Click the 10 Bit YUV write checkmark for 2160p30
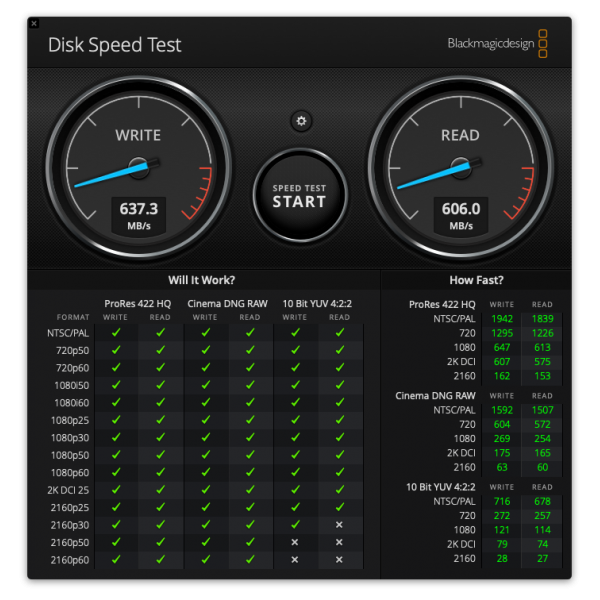 tap(294, 524)
